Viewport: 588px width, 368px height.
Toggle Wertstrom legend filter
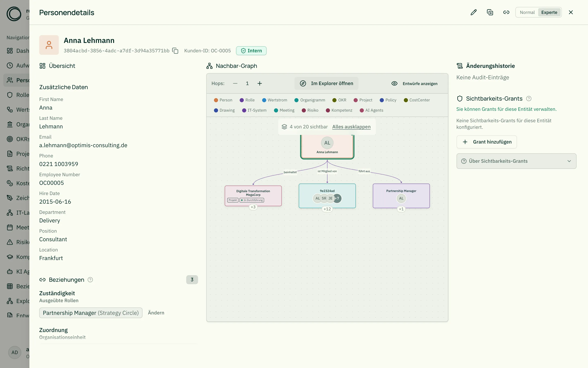[275, 100]
